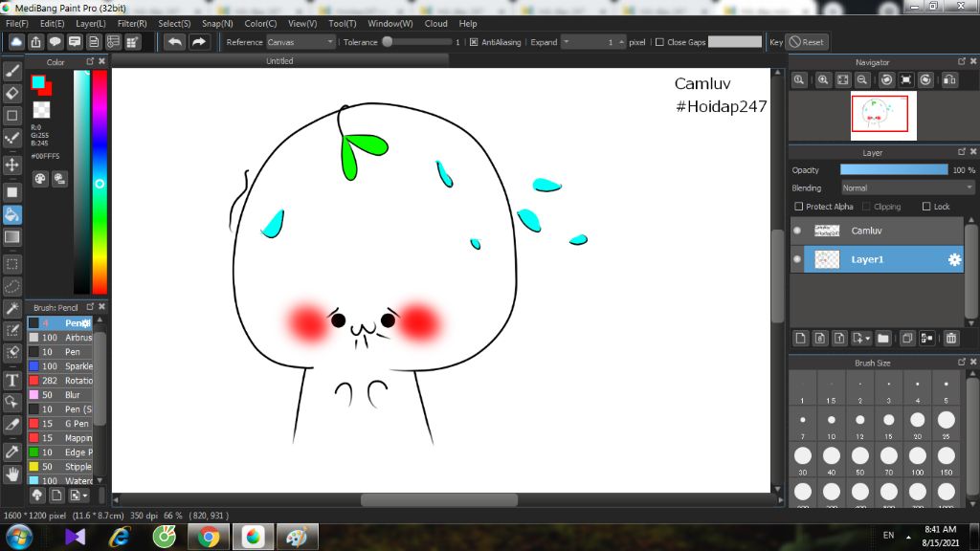Viewport: 980px width, 551px height.
Task: Enable the Lock checkbox
Action: click(x=926, y=207)
